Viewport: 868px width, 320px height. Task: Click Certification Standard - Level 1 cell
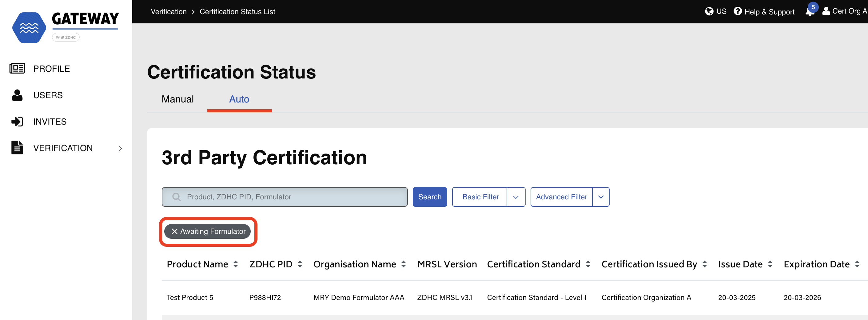(x=537, y=298)
